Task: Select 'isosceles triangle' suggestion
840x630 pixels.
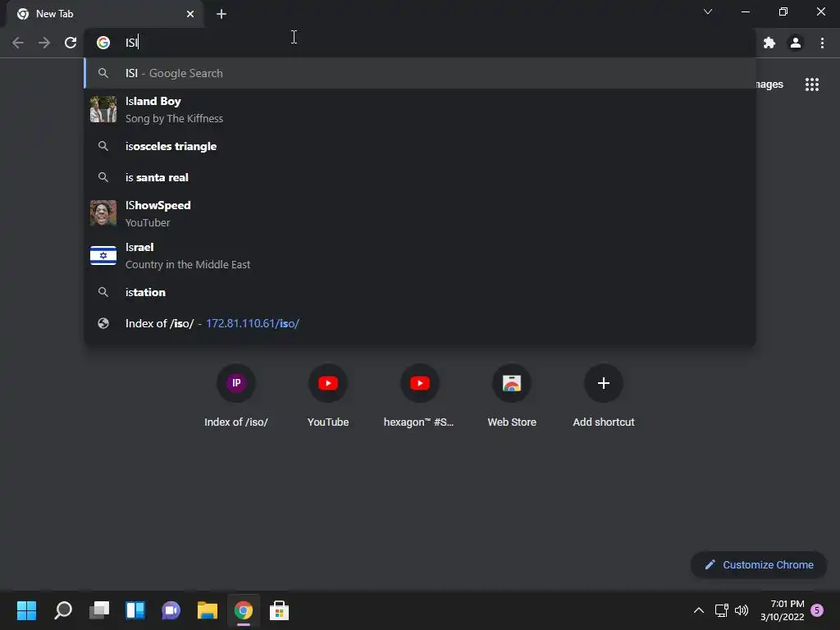Action: coord(420,146)
